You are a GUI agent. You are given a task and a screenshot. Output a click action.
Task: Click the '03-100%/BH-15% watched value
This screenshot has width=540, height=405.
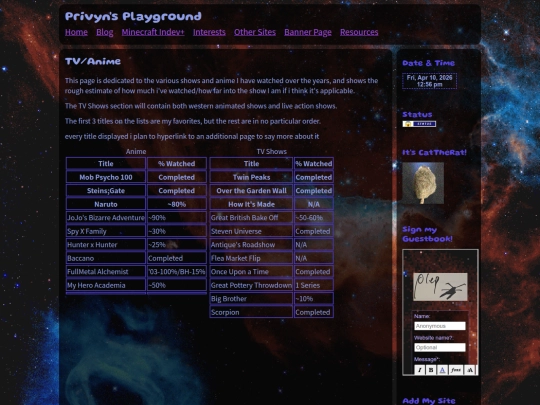tap(177, 272)
